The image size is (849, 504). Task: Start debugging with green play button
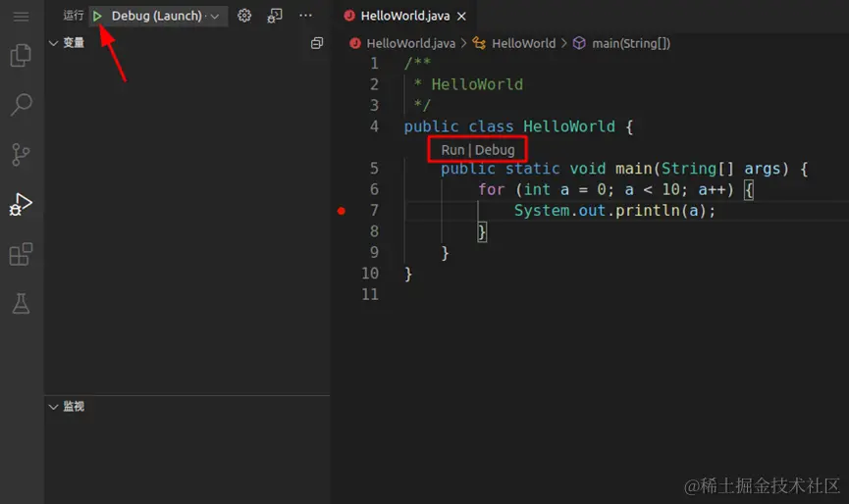tap(97, 17)
